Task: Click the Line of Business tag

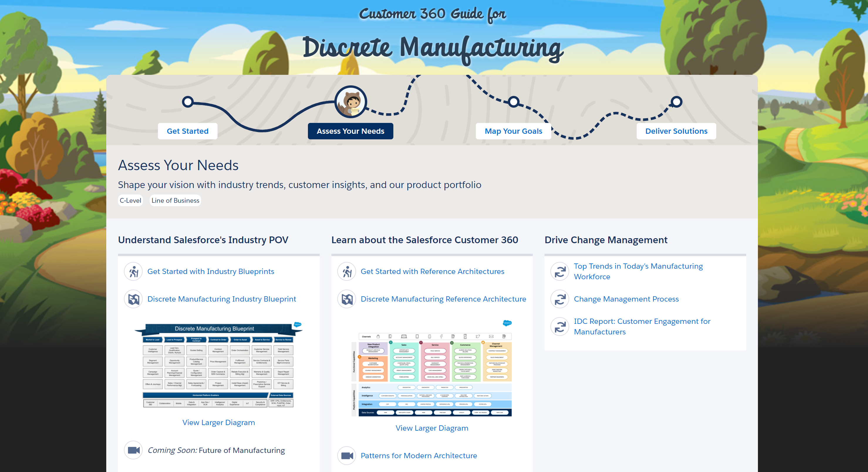Action: (175, 200)
